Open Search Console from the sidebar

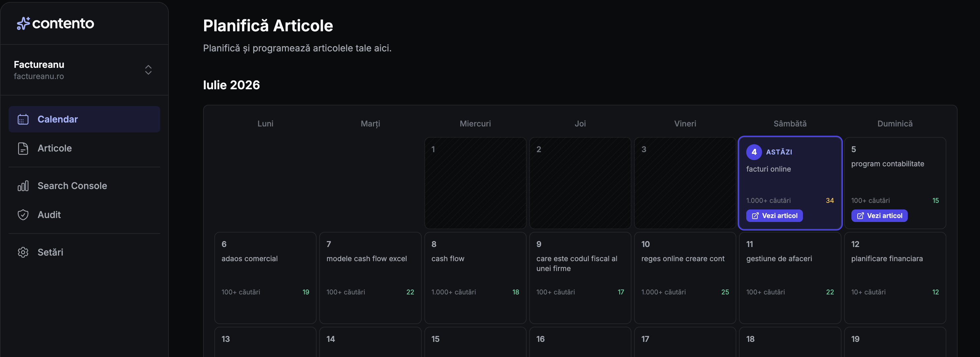pos(84,186)
